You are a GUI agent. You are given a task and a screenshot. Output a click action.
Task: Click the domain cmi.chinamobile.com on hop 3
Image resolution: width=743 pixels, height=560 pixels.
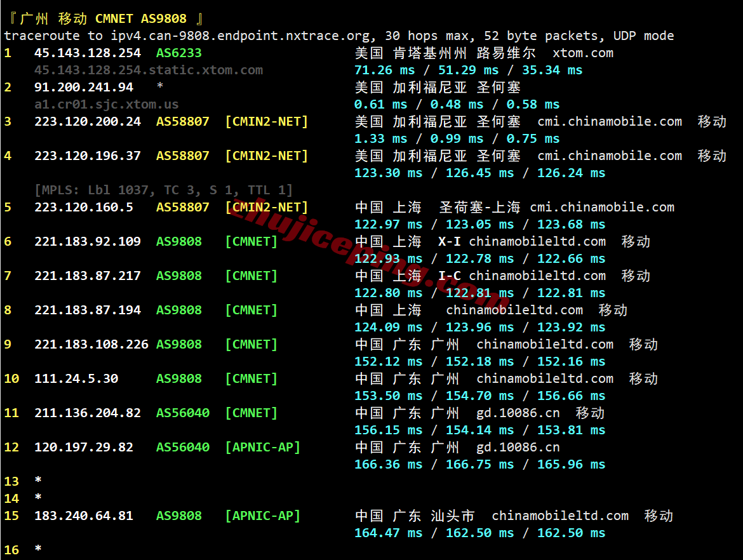coord(608,121)
